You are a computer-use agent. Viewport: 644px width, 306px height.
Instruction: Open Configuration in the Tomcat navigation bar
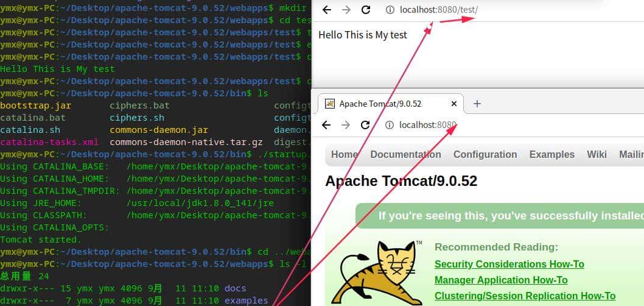click(485, 154)
